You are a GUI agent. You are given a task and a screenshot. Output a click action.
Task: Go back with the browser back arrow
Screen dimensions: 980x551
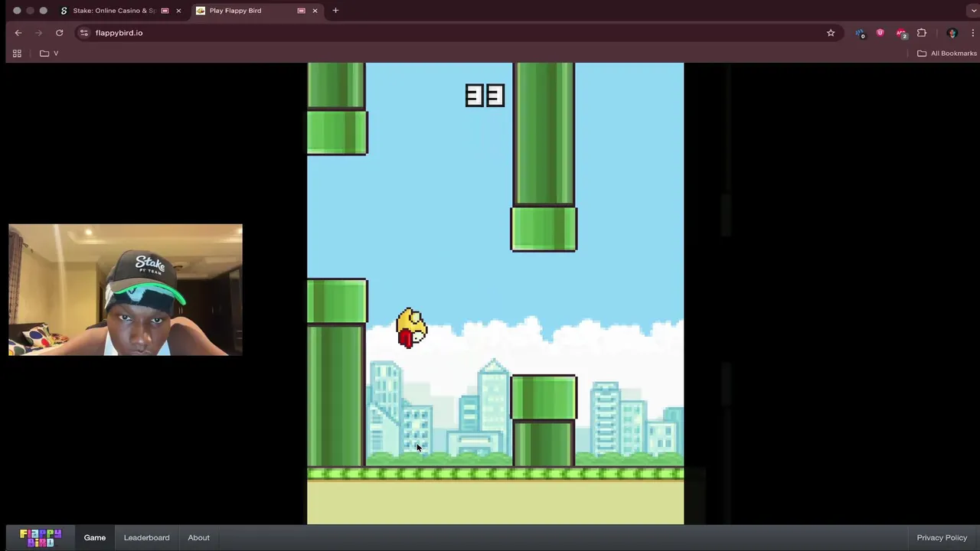click(18, 33)
